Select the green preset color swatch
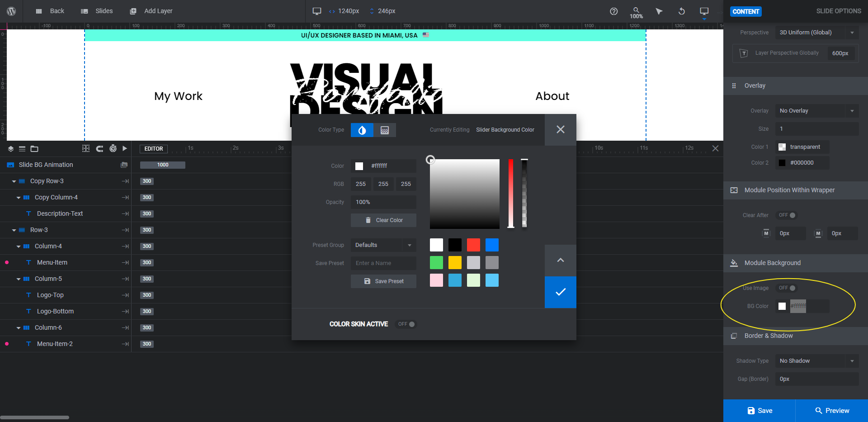Viewport: 868px width, 422px height. coord(436,263)
